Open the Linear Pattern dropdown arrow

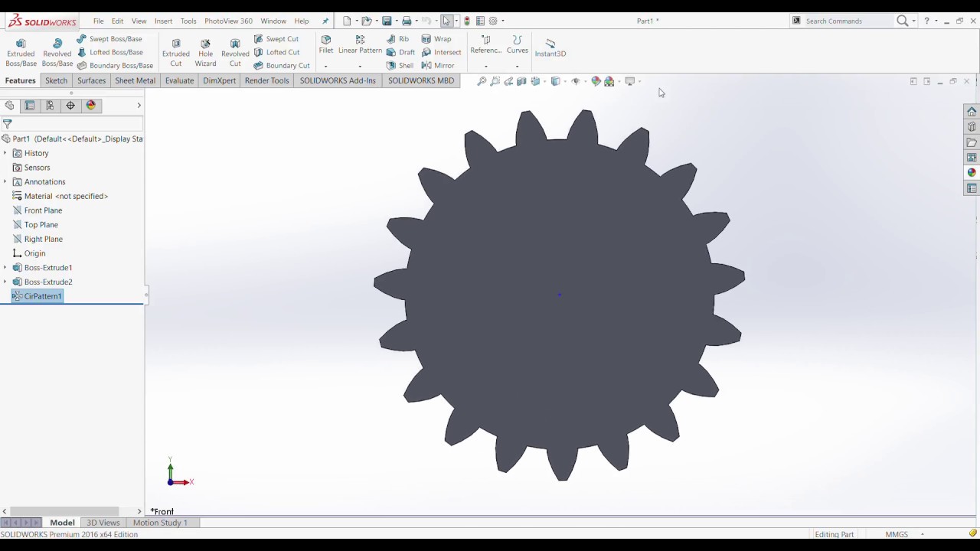pos(360,66)
